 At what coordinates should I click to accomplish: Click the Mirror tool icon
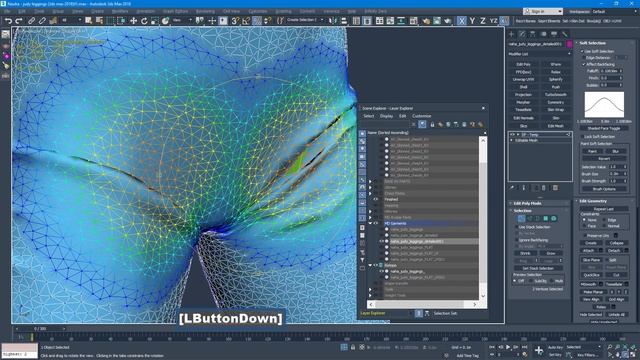click(333, 20)
